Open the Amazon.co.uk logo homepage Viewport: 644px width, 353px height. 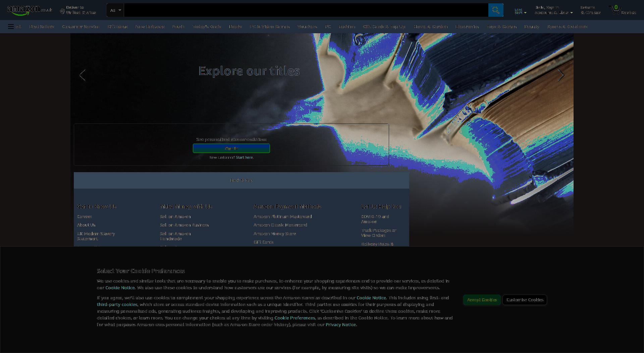point(30,10)
